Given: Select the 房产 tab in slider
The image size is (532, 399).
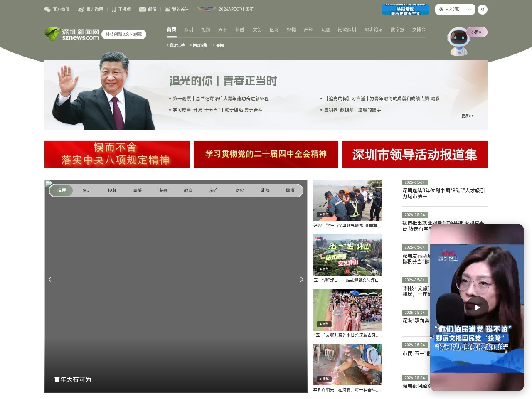Looking at the screenshot, I should click(x=214, y=190).
